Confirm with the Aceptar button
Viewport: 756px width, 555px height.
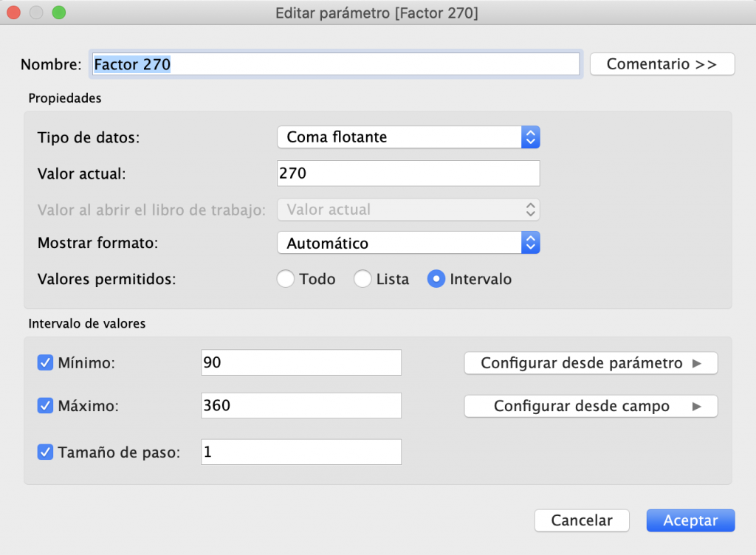coord(690,520)
